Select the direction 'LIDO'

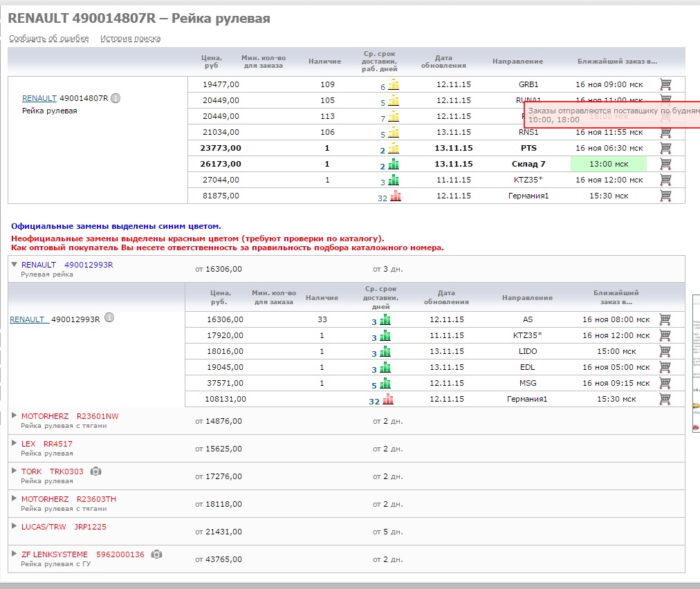click(x=528, y=351)
